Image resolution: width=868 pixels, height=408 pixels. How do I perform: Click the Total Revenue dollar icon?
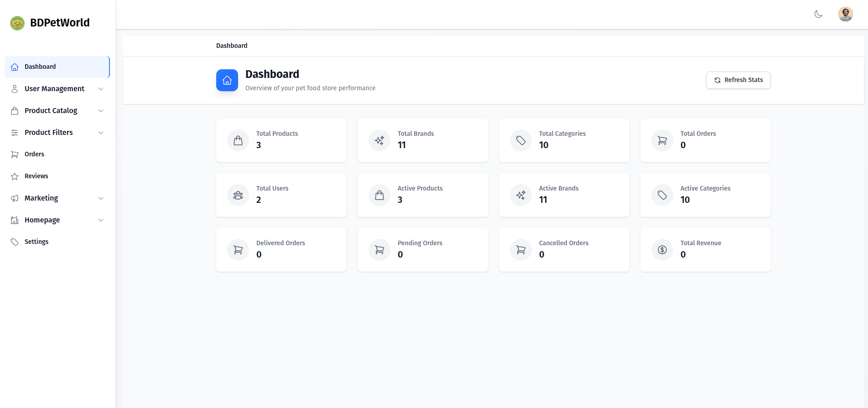(x=662, y=250)
